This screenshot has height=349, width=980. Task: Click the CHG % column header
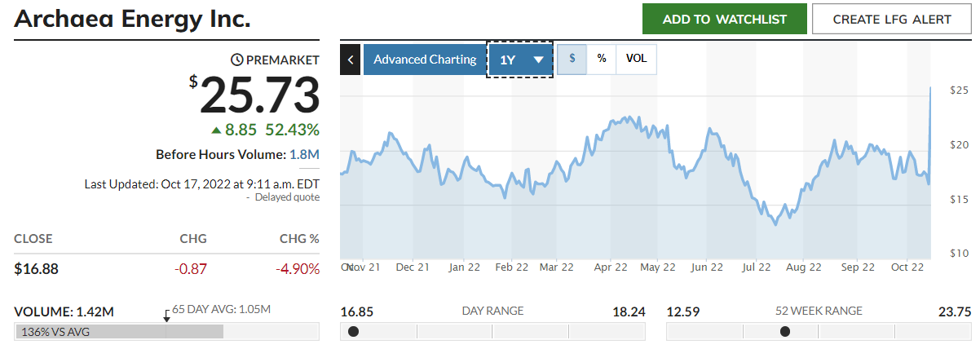pos(299,239)
